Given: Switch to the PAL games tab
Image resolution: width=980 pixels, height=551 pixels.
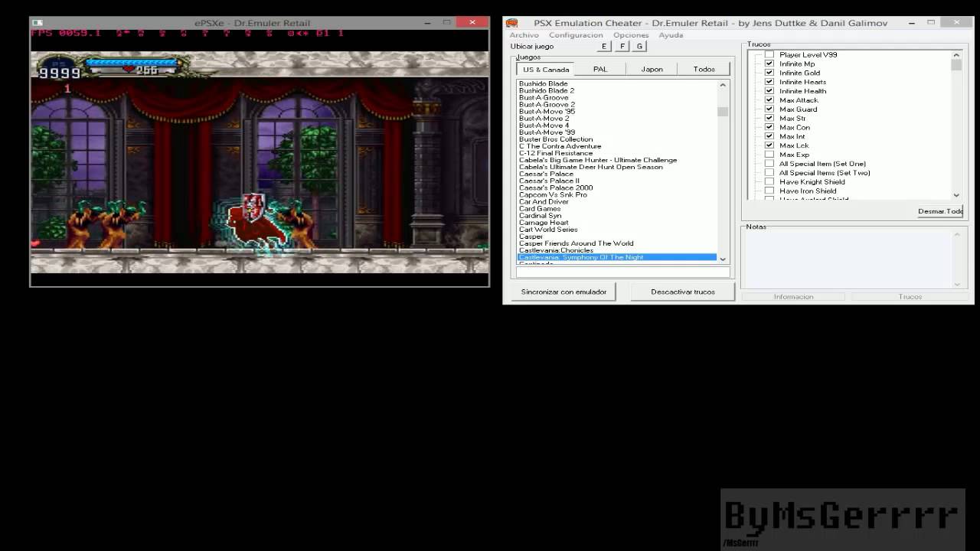Looking at the screenshot, I should pos(600,69).
